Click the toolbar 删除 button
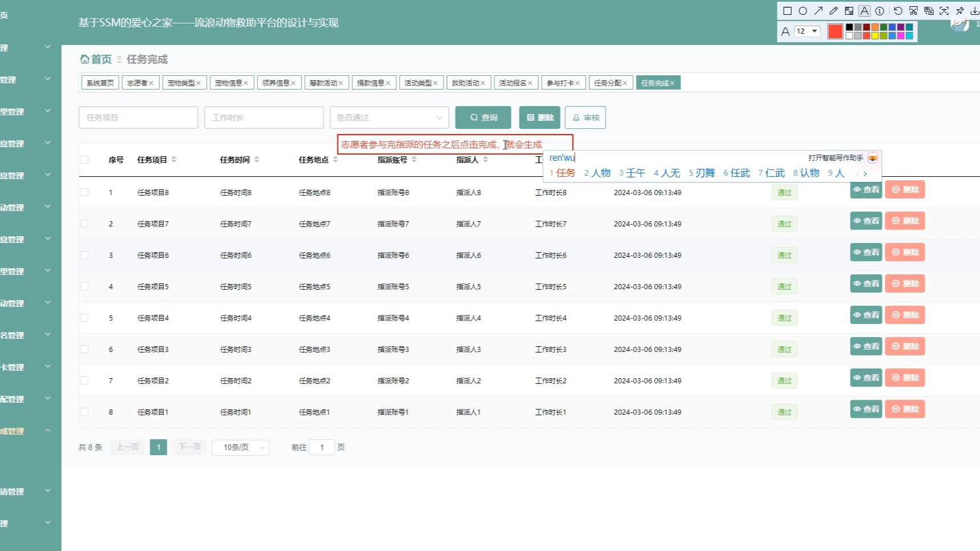The width and height of the screenshot is (980, 551). coord(540,118)
